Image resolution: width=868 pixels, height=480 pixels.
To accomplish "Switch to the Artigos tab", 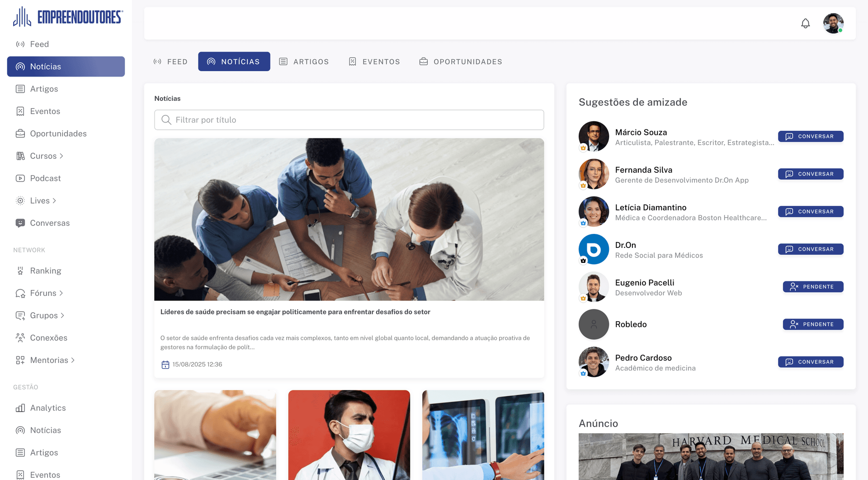I will click(x=304, y=62).
